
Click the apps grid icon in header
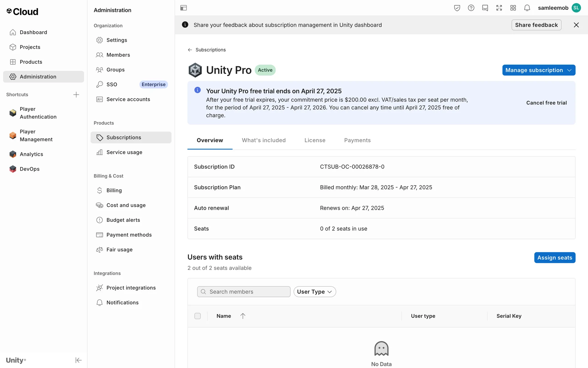[x=513, y=8]
